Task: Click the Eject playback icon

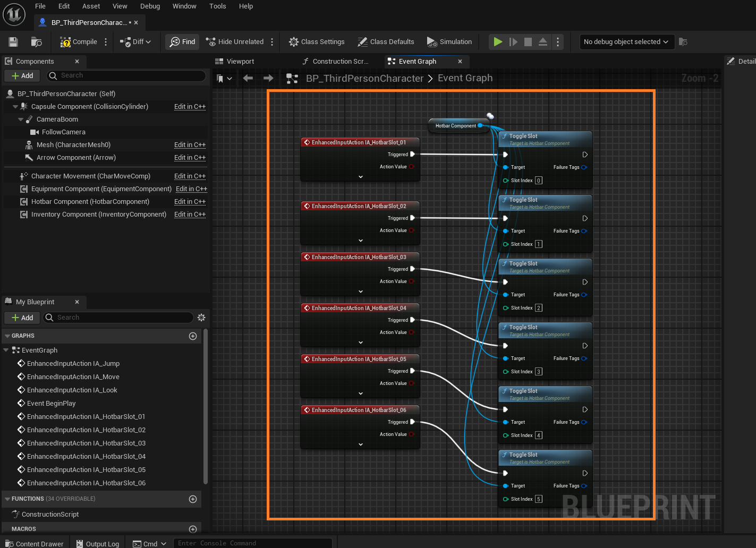Action: (543, 42)
